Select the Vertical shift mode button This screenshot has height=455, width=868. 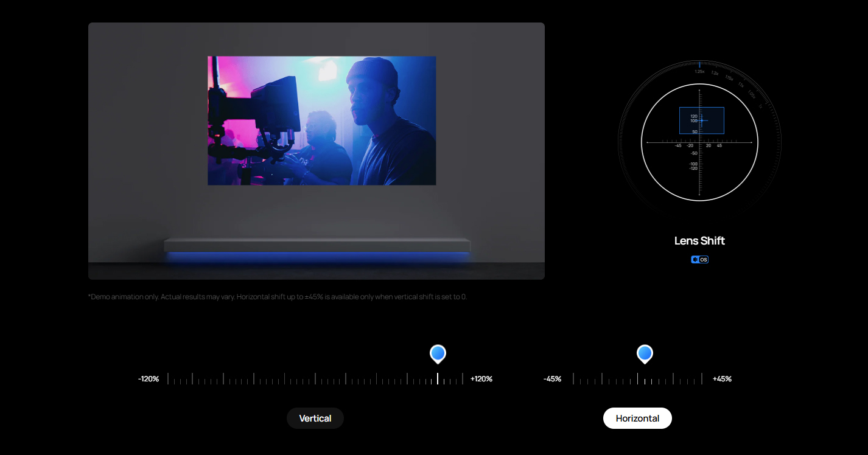click(x=315, y=419)
